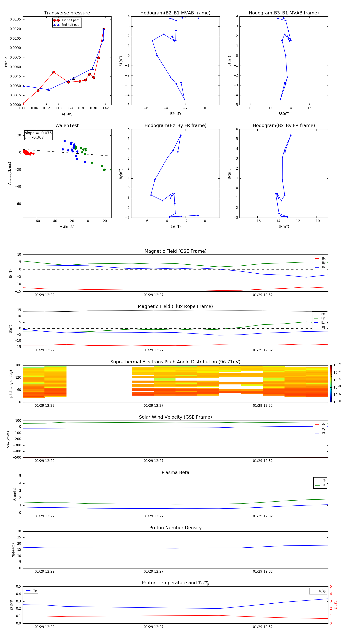
Task: Click the pitch angle distribution colorbar
Action: coord(331,384)
